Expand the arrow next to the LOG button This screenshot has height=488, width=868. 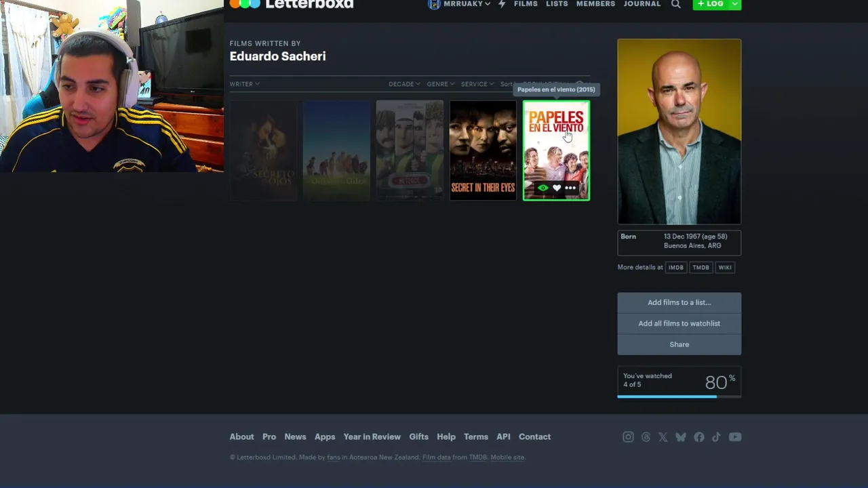(734, 4)
